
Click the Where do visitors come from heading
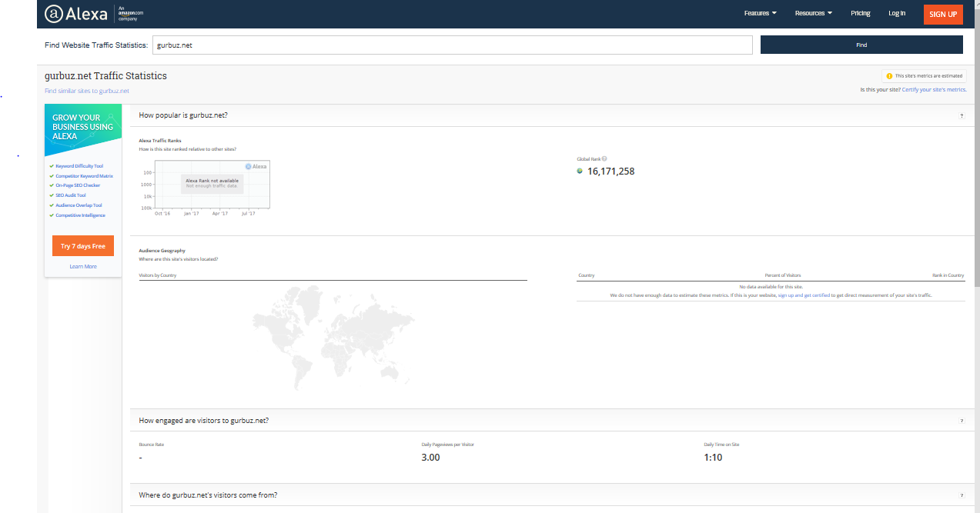click(208, 495)
